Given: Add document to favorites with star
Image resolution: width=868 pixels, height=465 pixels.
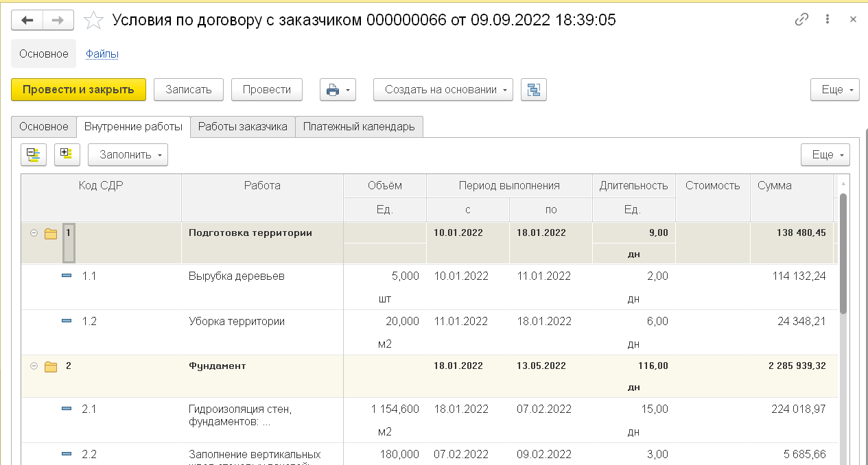Looking at the screenshot, I should click(x=93, y=21).
